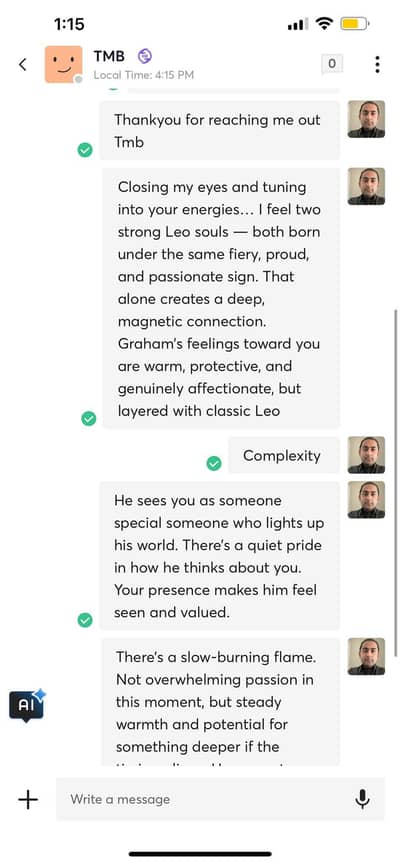Tap the Local Time 4:15 PM label

[x=144, y=75]
